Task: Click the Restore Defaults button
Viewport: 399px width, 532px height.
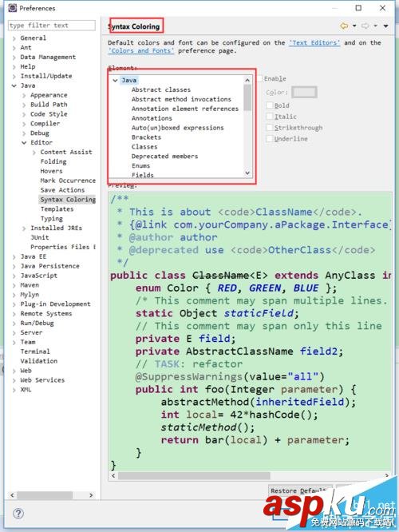Action: (300, 490)
